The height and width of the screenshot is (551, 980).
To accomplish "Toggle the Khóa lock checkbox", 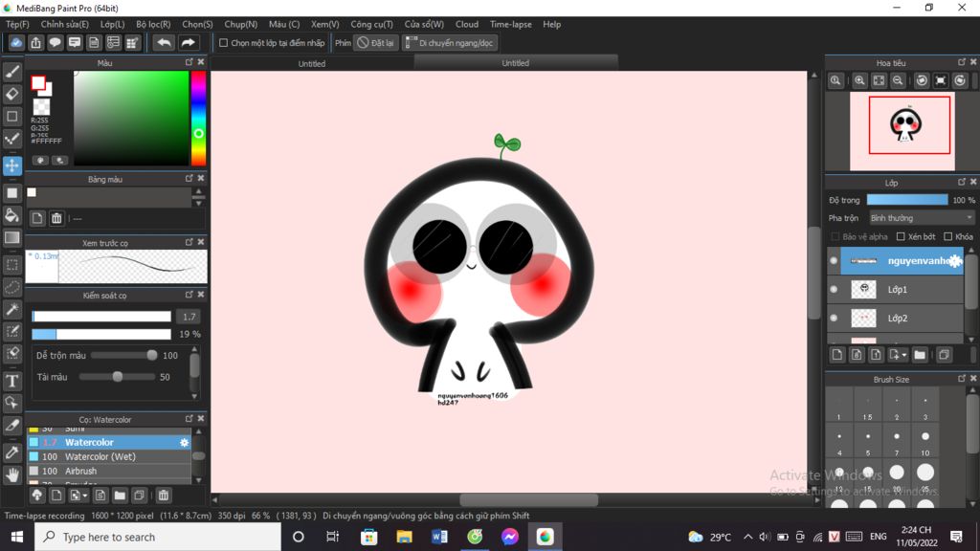I will click(948, 237).
